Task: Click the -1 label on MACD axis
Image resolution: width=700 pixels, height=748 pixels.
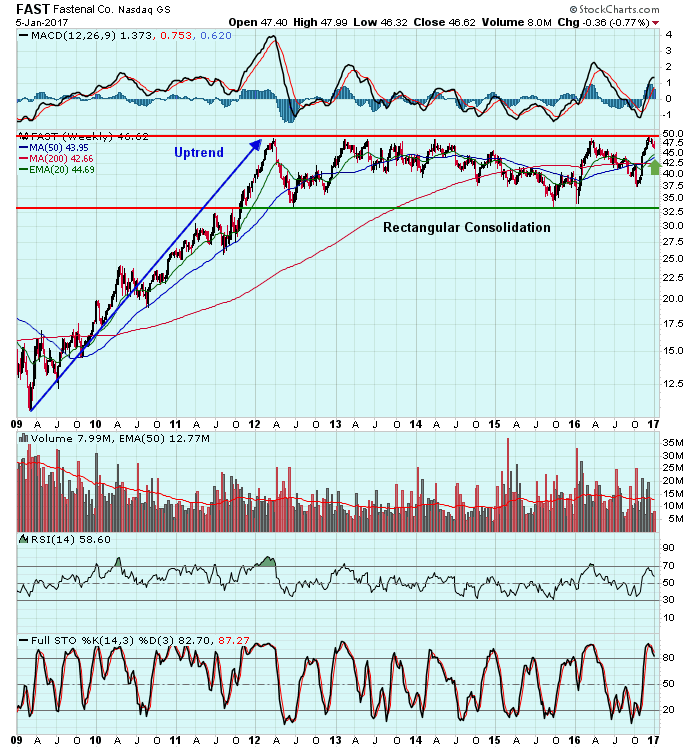Action: click(x=668, y=115)
